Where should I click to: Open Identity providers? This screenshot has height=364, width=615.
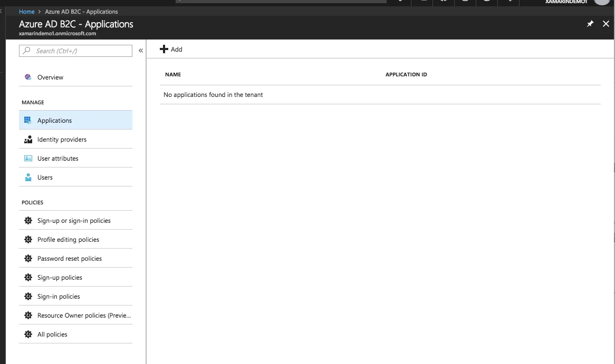(x=76, y=140)
